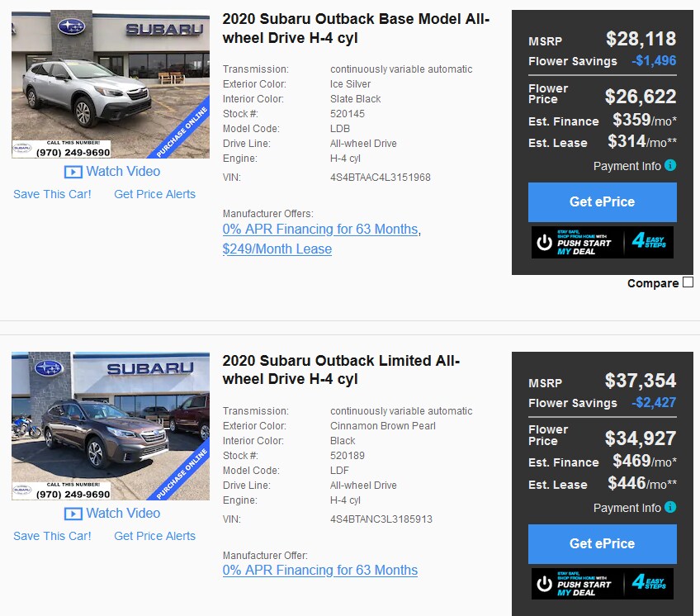Save This Car for stock 520145
700x616 pixels.
point(52,194)
